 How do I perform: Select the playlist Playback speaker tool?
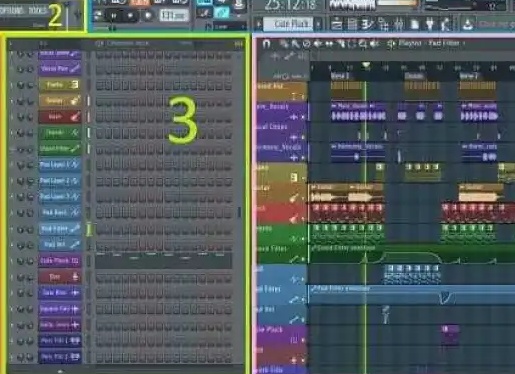point(374,44)
